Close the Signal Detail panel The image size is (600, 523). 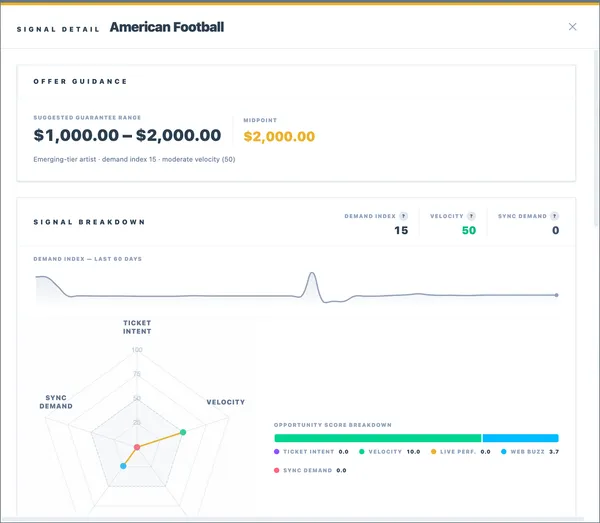(572, 27)
